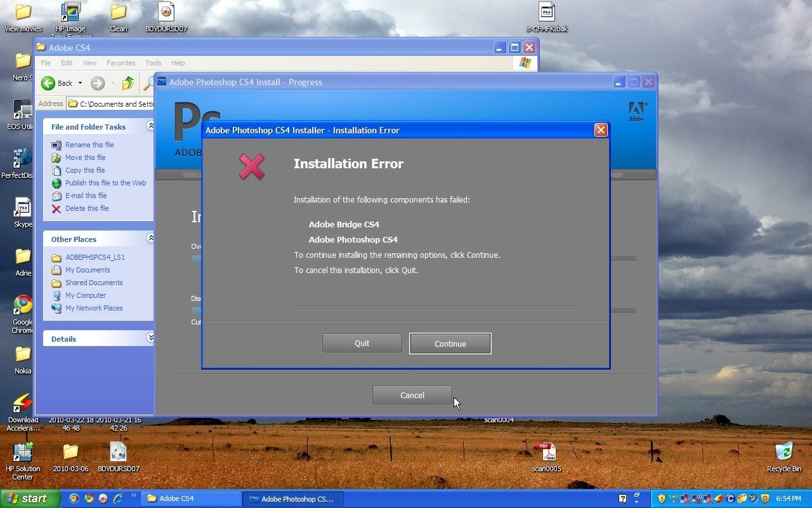Select the Clean folder on the desktop
Screen dimensions: 812x508
click(119, 18)
